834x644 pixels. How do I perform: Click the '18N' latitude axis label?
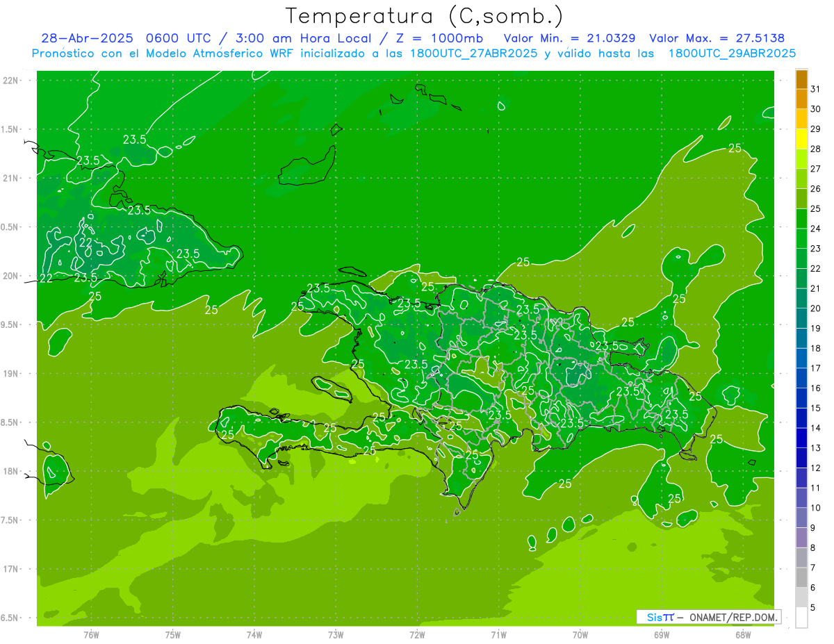point(10,471)
